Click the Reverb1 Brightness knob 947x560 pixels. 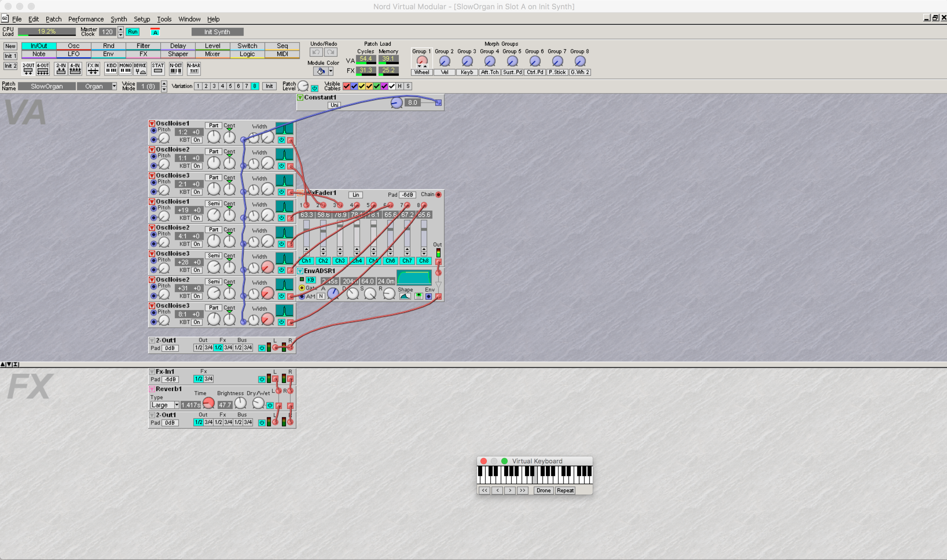coord(241,403)
